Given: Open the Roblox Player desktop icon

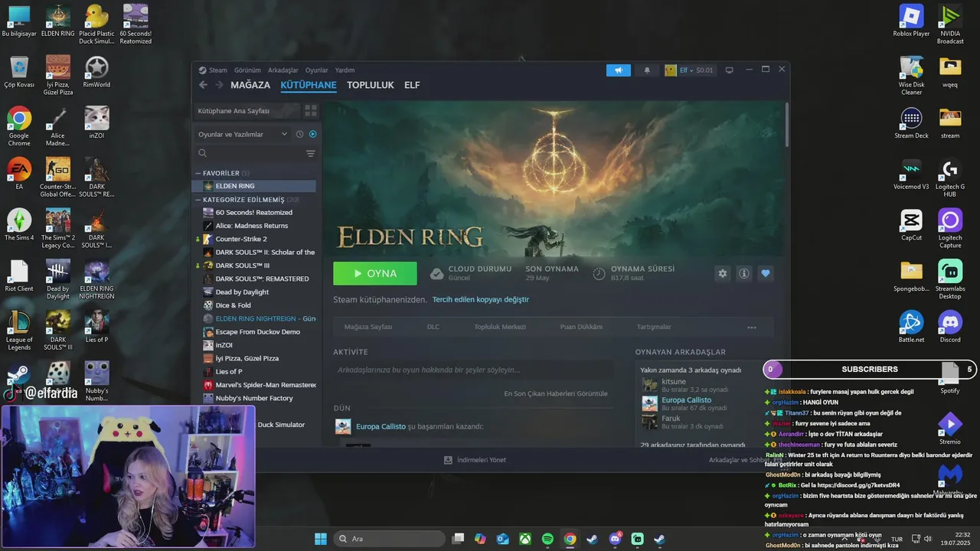Looking at the screenshot, I should (x=911, y=21).
